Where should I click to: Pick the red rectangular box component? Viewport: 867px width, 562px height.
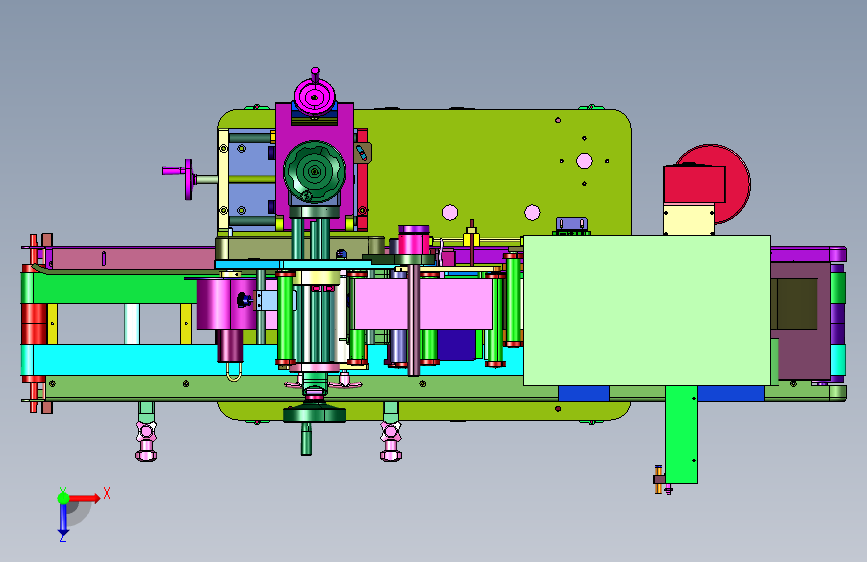click(x=694, y=184)
